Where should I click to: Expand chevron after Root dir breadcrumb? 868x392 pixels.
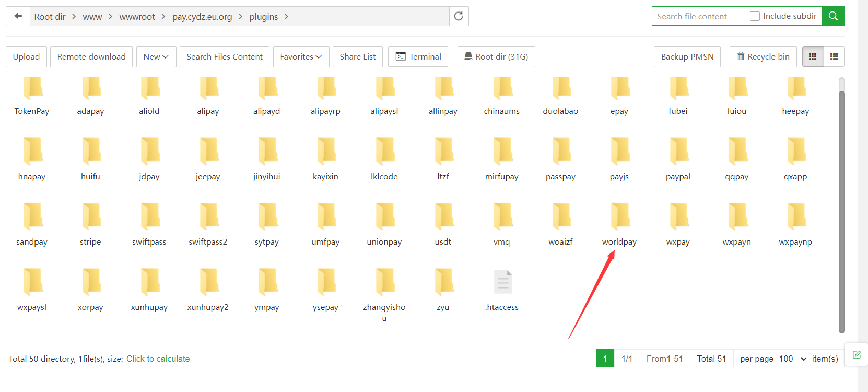[x=74, y=17]
